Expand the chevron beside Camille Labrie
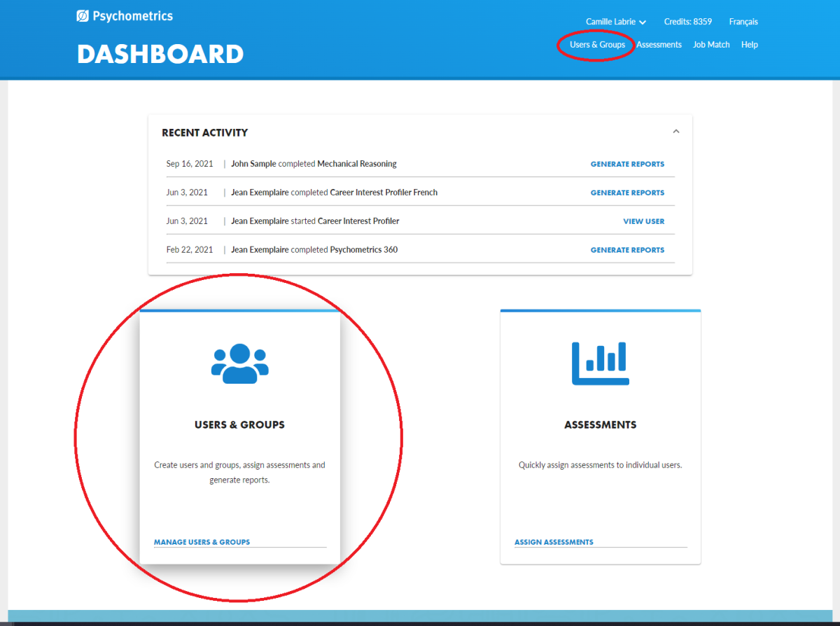840x626 pixels. pos(643,22)
